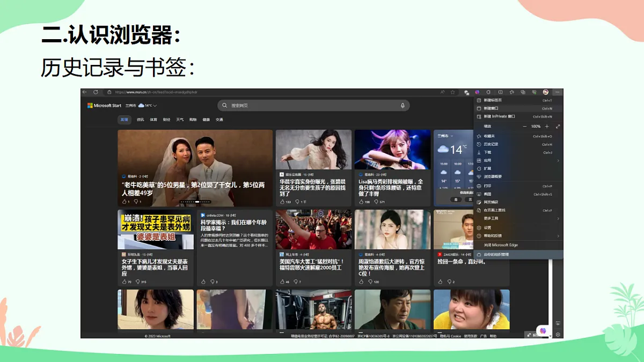This screenshot has width=644, height=362.
Task: Click the 由你的组织管理 menu entry
Action: click(x=518, y=254)
